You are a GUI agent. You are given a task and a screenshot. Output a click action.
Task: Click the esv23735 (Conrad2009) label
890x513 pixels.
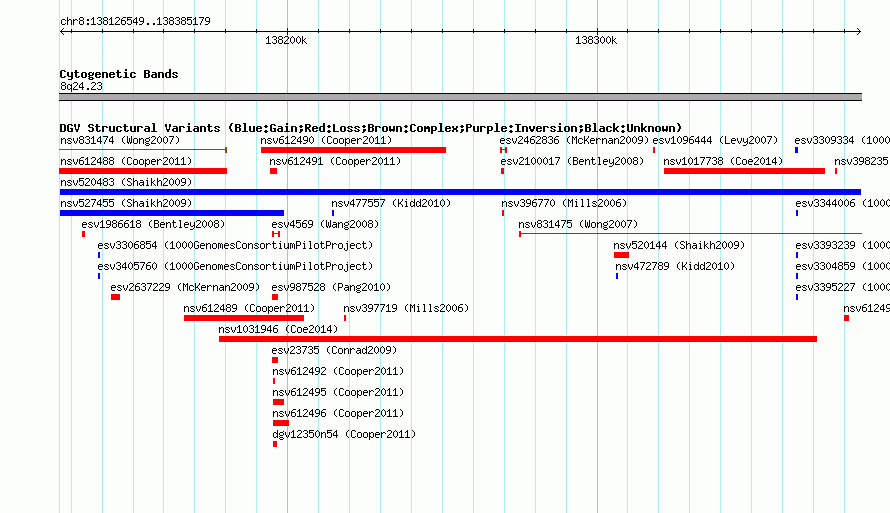(334, 350)
